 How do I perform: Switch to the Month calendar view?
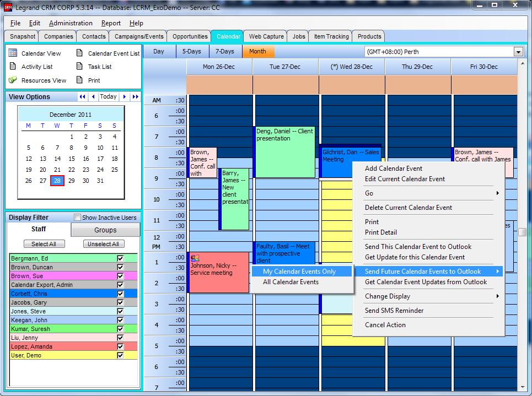(258, 52)
